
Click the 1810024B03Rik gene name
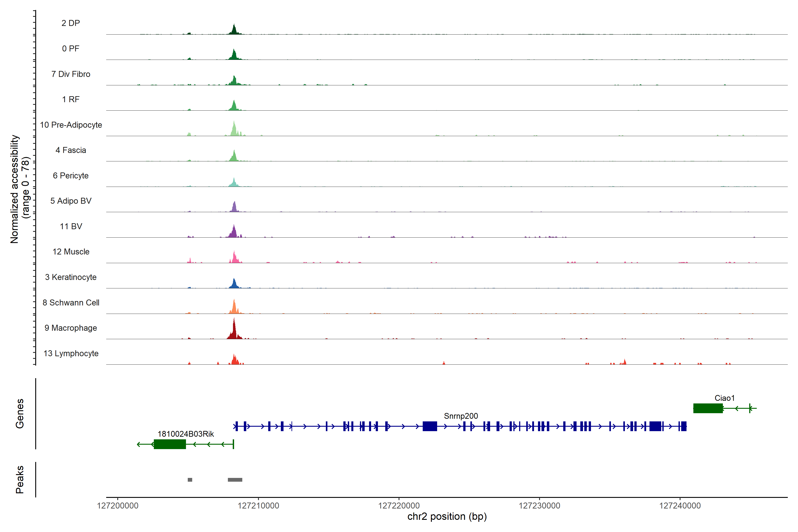(x=186, y=434)
